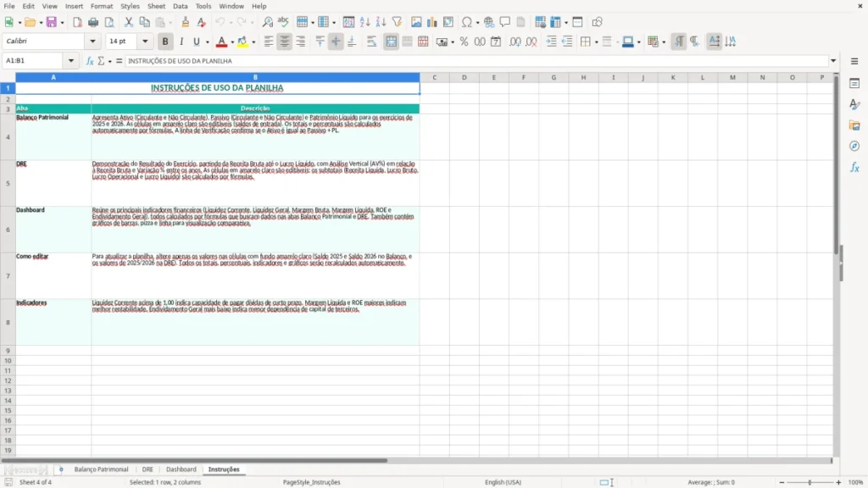This screenshot has height=488, width=868.
Task: Select the Dashboard cell in column A
Action: tap(53, 230)
